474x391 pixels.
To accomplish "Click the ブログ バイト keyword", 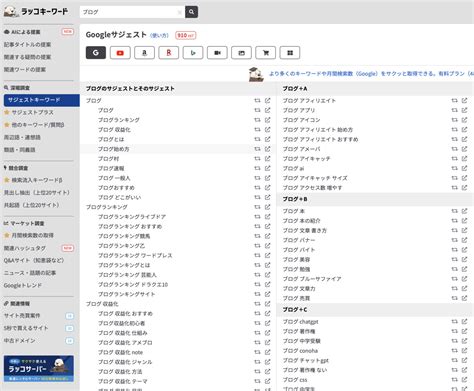I will coord(299,250).
